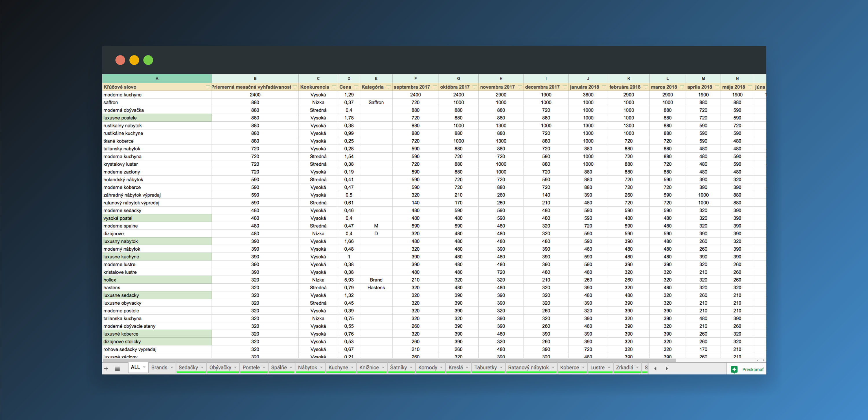868x420 pixels.
Task: Click the red window close dot
Action: pyautogui.click(x=120, y=60)
